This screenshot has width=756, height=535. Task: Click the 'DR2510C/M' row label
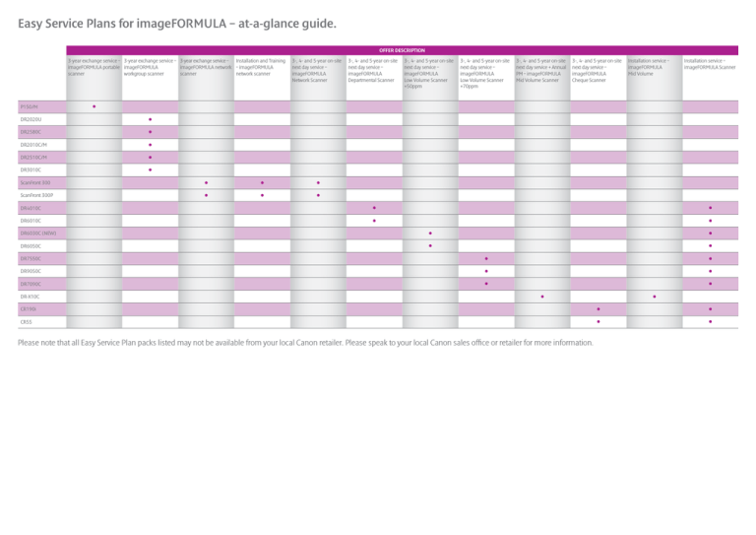click(33, 158)
